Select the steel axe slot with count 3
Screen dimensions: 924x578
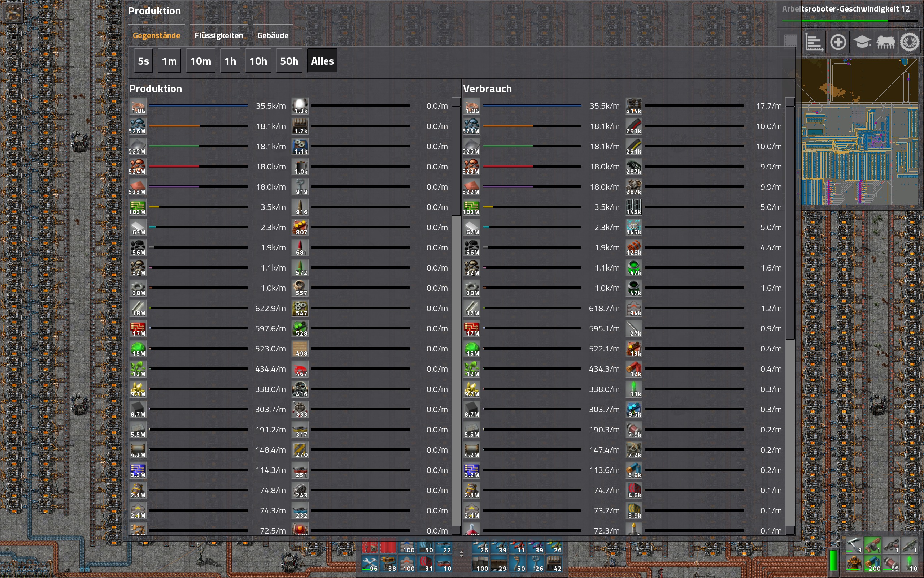pos(854,545)
